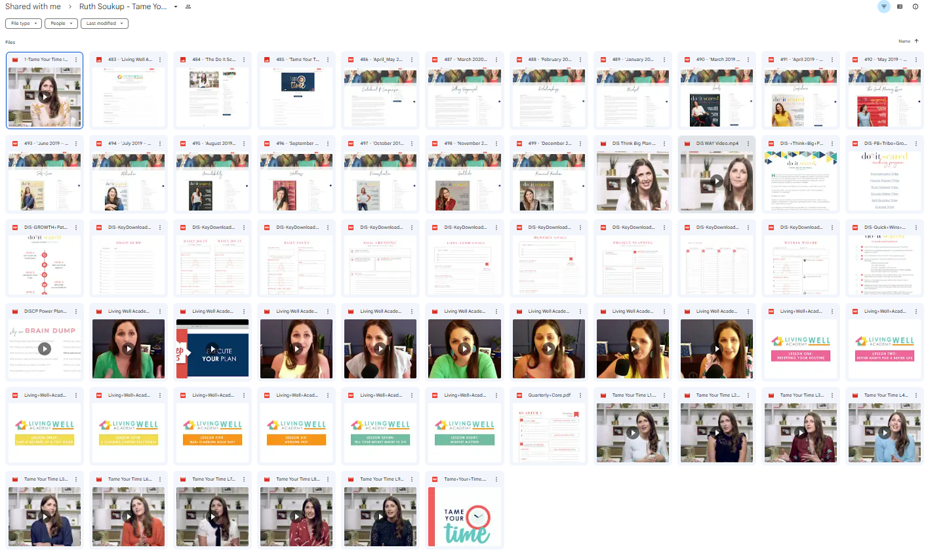
Task: Select file name 498 - 'November 2
Action: click(466, 144)
